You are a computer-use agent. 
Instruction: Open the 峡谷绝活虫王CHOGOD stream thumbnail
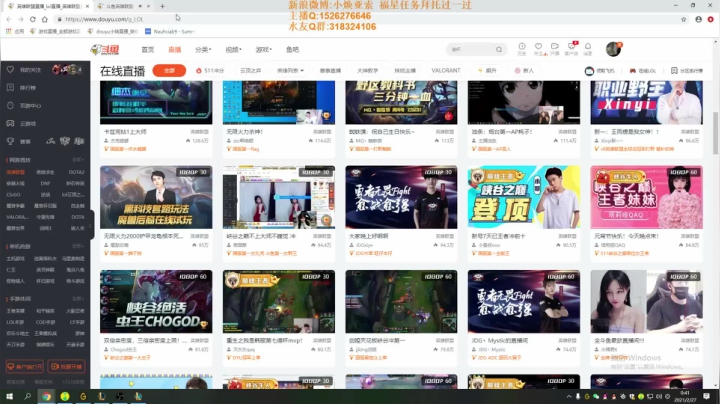click(156, 302)
